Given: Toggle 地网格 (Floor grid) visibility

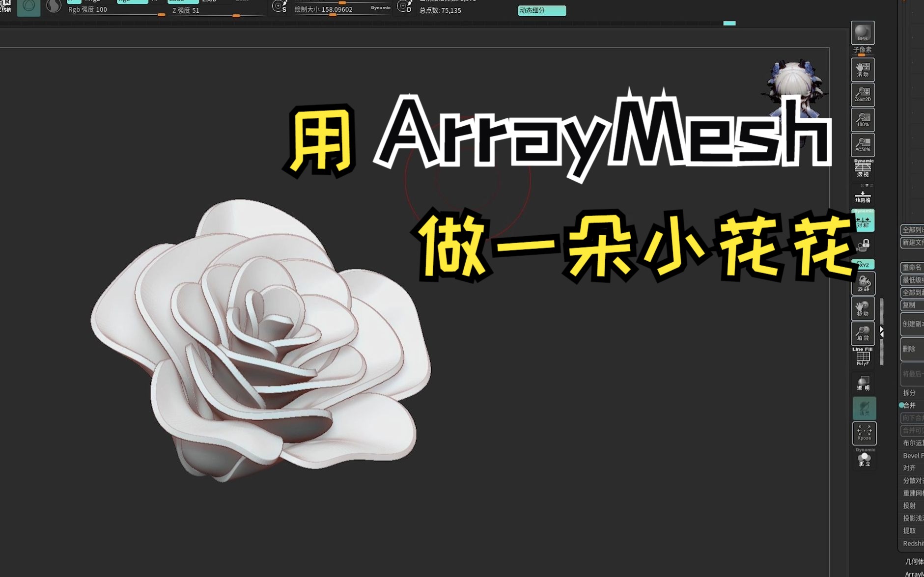Looking at the screenshot, I should point(864,195).
